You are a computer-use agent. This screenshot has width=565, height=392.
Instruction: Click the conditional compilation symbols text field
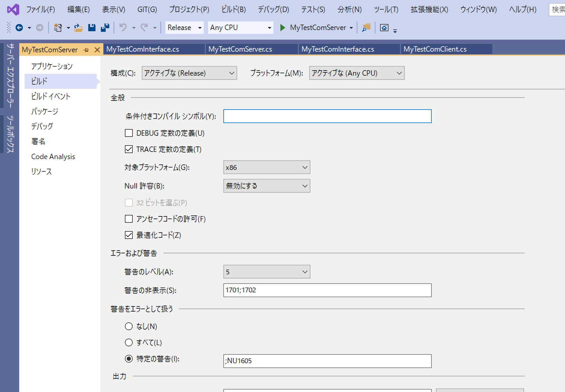click(x=327, y=116)
